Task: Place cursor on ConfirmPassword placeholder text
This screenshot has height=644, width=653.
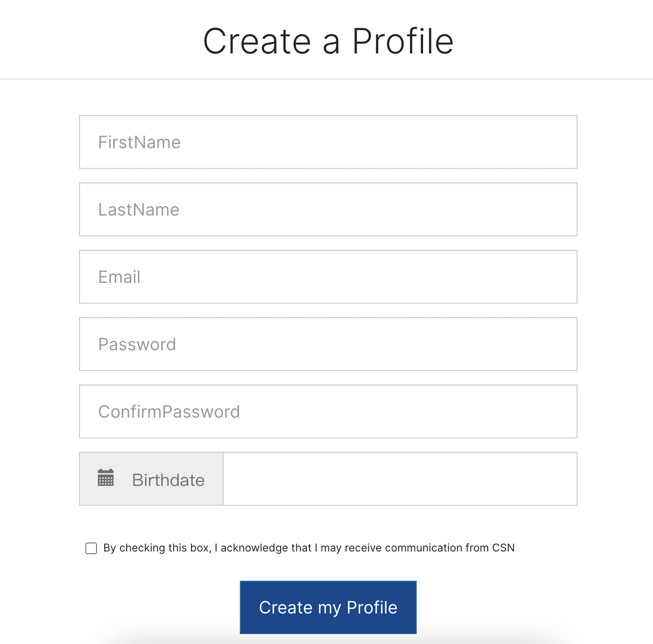Action: tap(169, 412)
